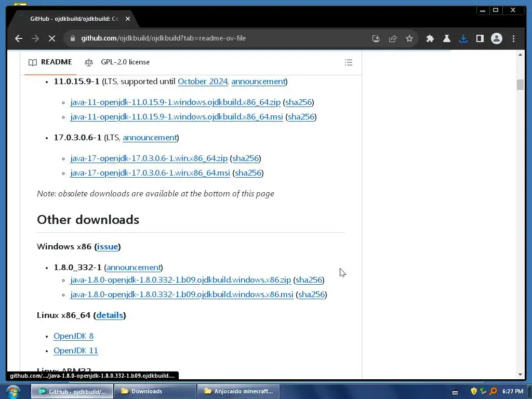Download java-17-openjdk win x86_64 msi

pyautogui.click(x=150, y=172)
